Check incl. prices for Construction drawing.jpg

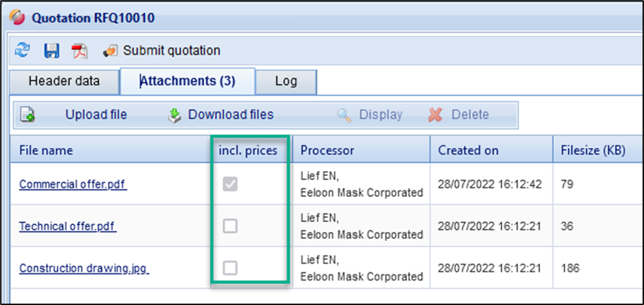(230, 268)
